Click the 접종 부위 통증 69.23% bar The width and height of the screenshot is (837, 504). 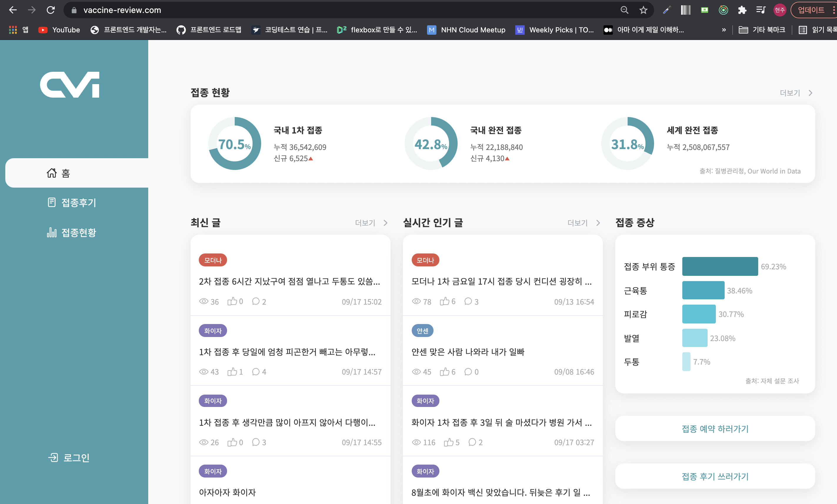pos(720,266)
